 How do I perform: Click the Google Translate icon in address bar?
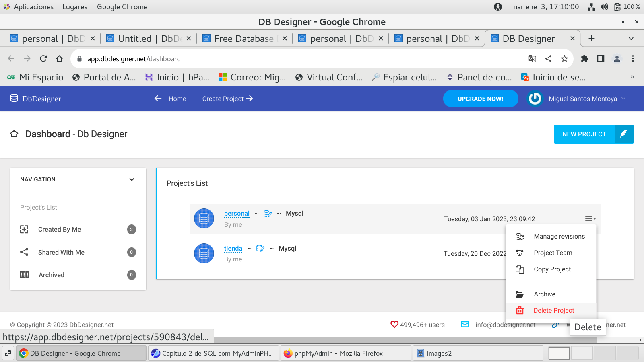[x=532, y=59]
